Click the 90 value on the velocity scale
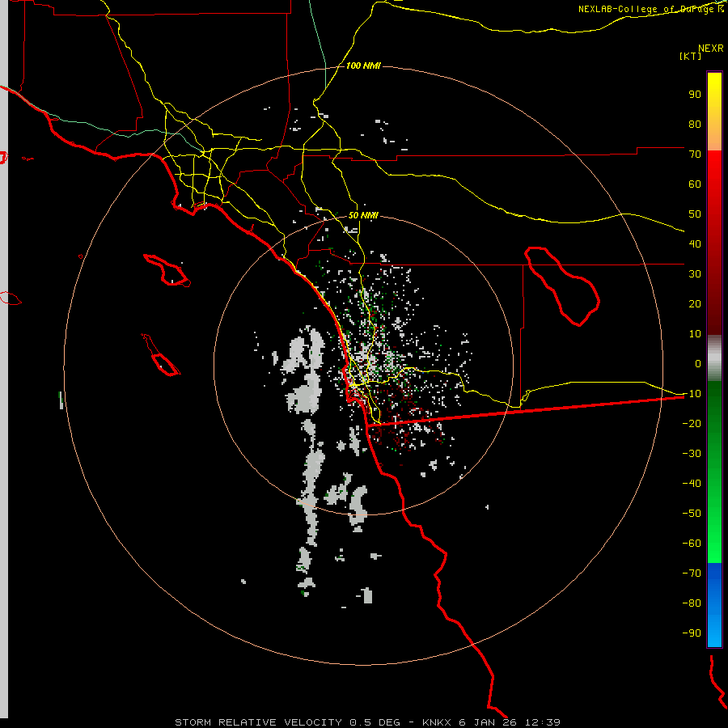 tap(695, 95)
